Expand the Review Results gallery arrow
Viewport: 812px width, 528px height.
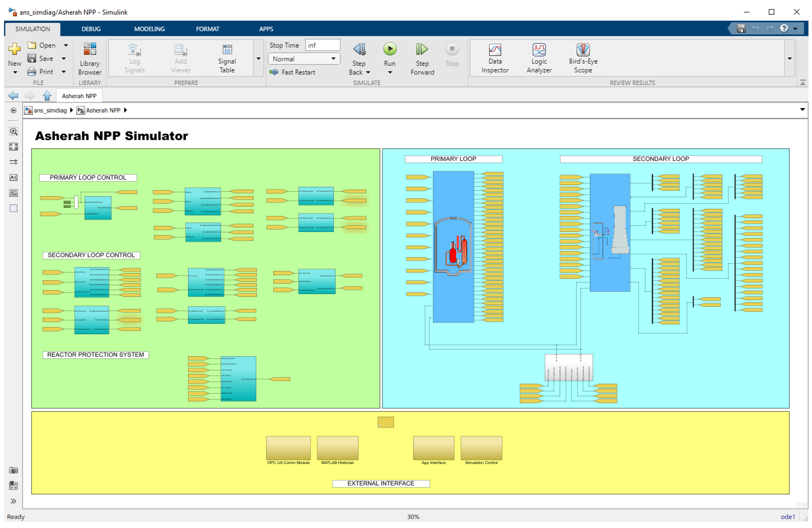[x=790, y=59]
